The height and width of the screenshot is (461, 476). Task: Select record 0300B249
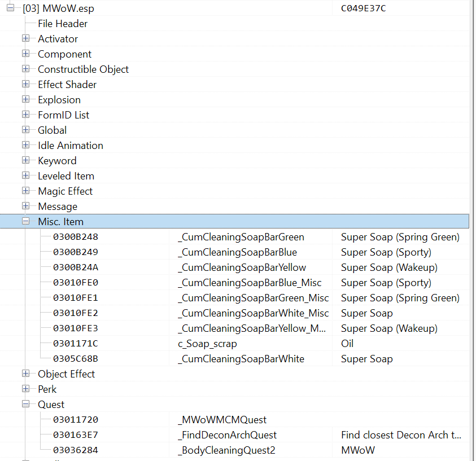(x=76, y=252)
